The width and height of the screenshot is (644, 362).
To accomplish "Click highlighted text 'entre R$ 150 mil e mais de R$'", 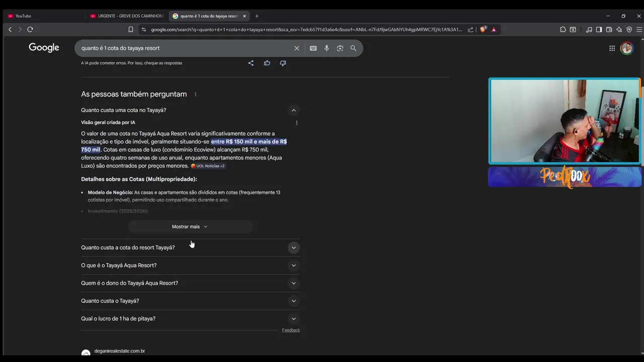I will click(x=249, y=142).
